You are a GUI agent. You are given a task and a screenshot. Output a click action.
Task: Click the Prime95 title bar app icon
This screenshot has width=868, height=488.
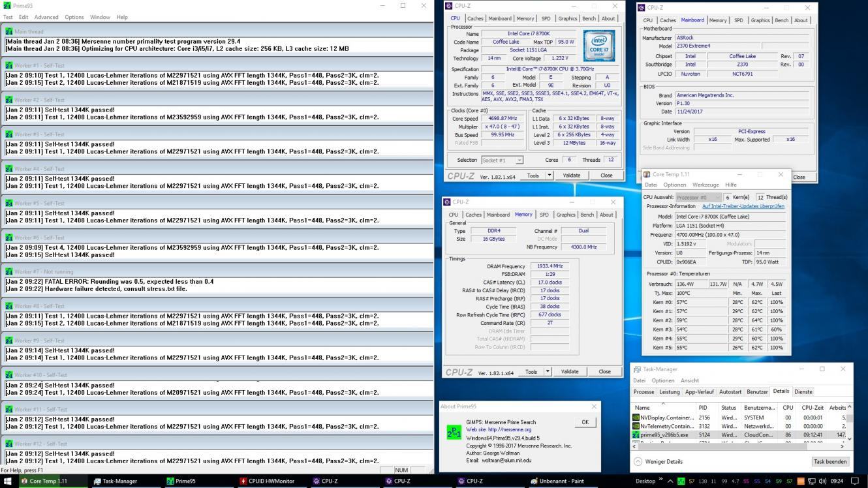point(7,5)
